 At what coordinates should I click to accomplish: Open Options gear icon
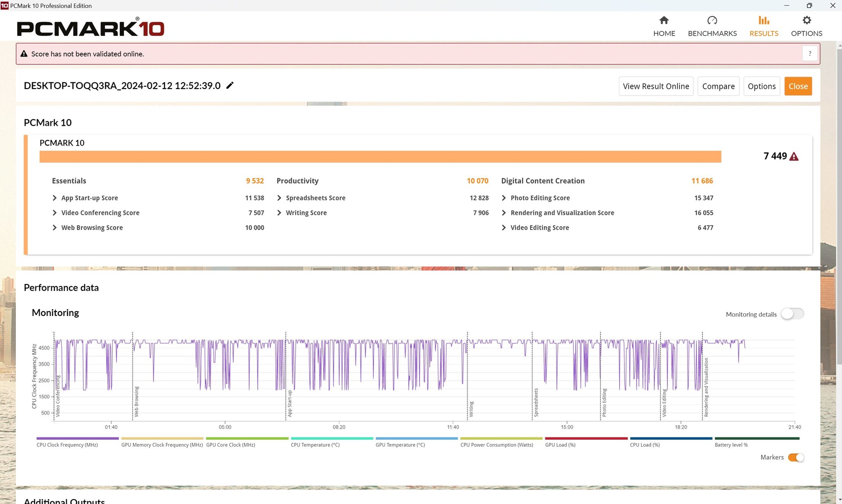806,20
